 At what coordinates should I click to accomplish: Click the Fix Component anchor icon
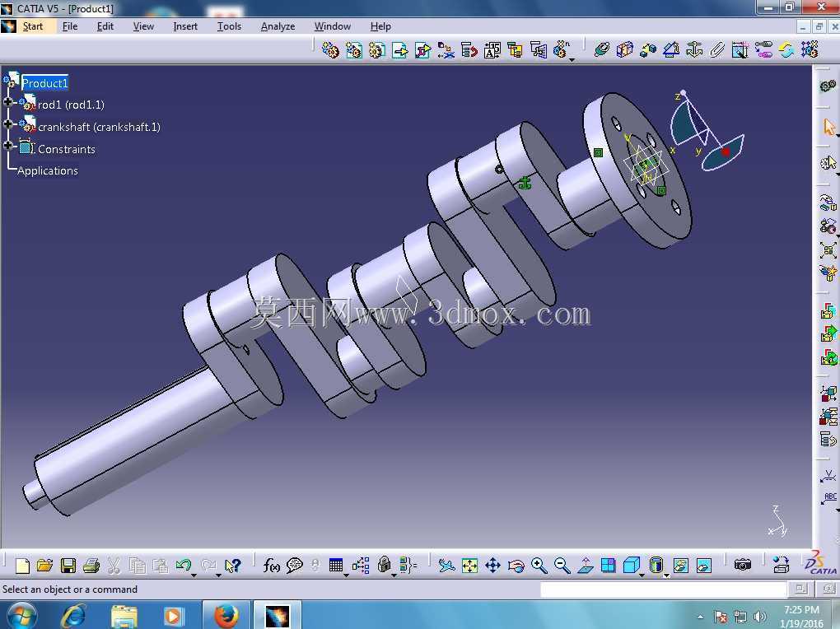coord(693,50)
